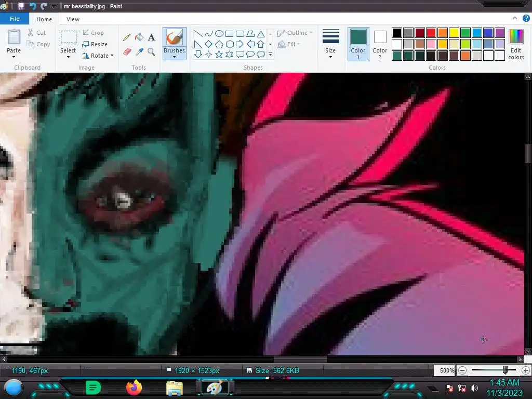The image size is (532, 399).
Task: Open the shape Fill dropdown
Action: [289, 44]
